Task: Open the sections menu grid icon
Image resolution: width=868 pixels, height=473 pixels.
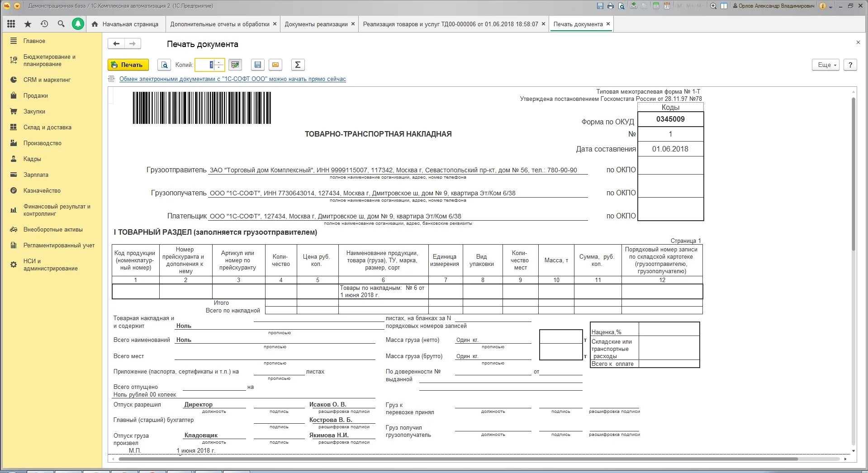Action: coord(11,24)
